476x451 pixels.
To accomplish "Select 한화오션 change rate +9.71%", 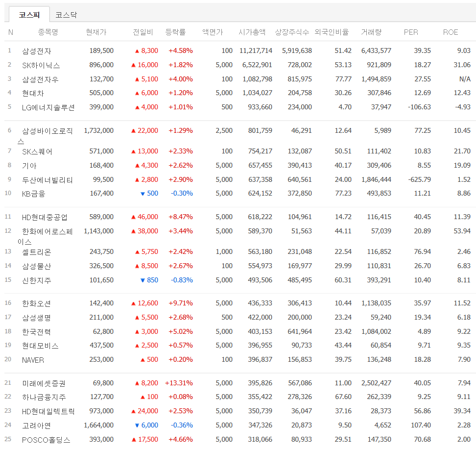I will (181, 303).
